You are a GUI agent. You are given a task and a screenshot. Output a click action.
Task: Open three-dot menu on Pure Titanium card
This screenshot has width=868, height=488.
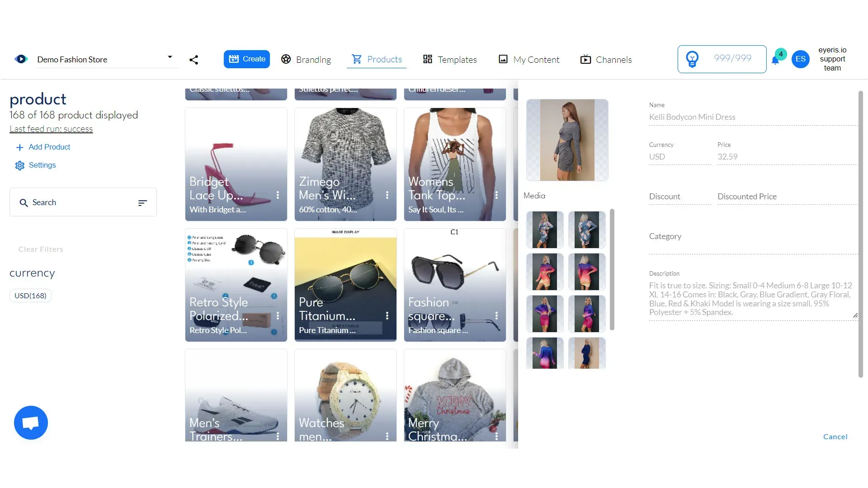point(387,315)
